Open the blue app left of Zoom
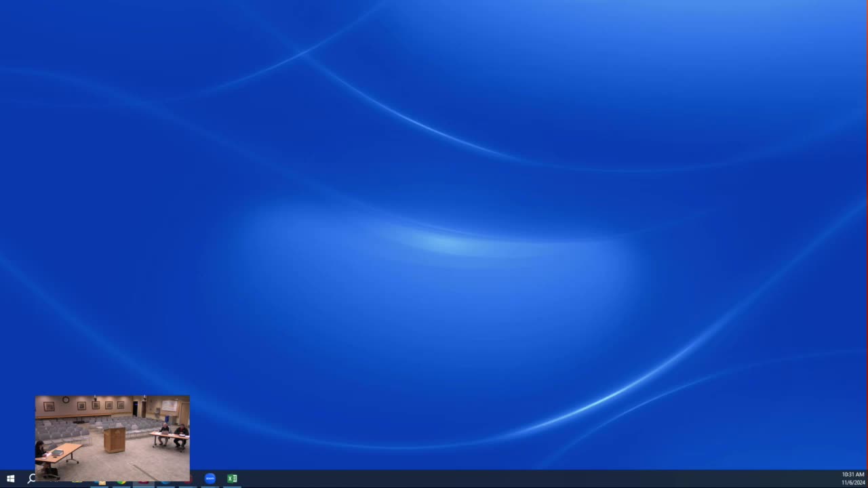This screenshot has width=868, height=488. pos(165,482)
